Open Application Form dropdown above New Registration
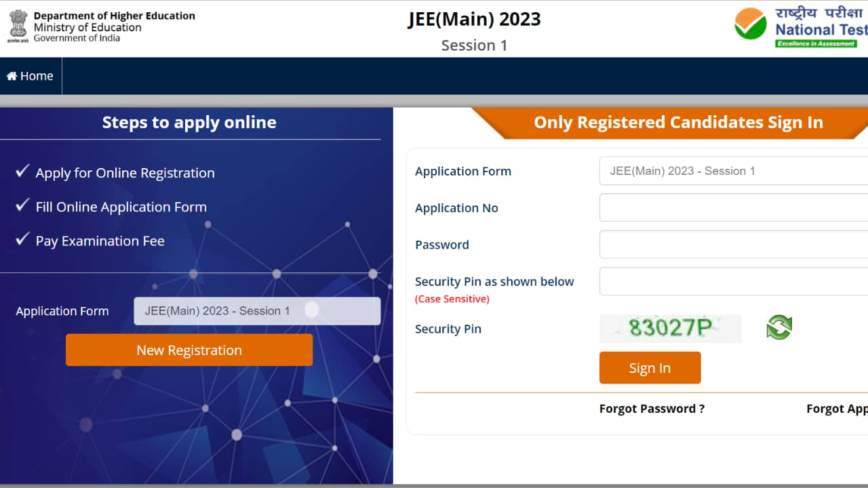Screen dimensions: 868x488 pos(257,311)
